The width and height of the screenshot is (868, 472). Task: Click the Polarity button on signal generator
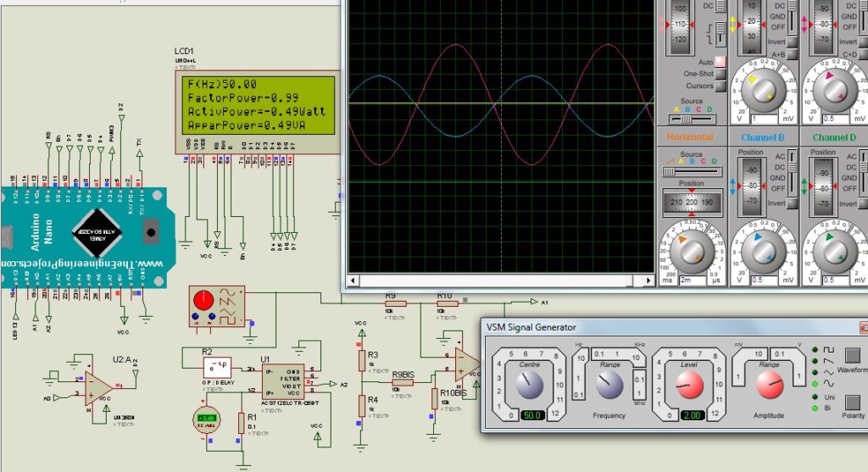point(852,403)
